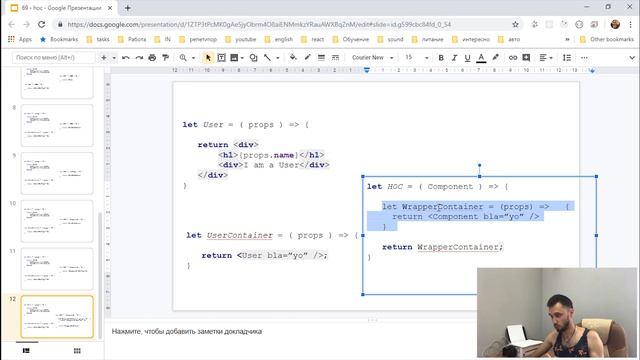This screenshot has height=360, width=640.
Task: Open the Chrome three-dot menu
Action: (x=630, y=24)
